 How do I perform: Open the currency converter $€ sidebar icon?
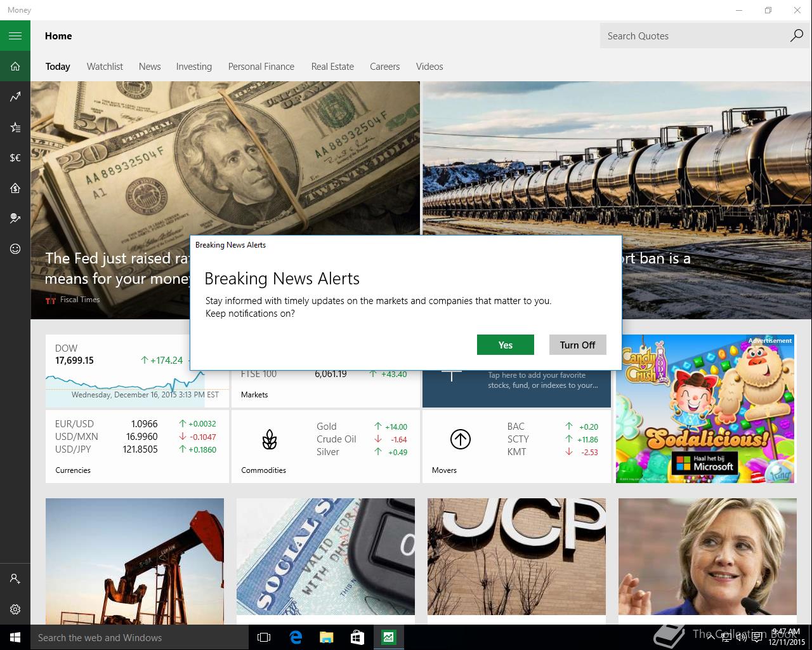pos(15,157)
